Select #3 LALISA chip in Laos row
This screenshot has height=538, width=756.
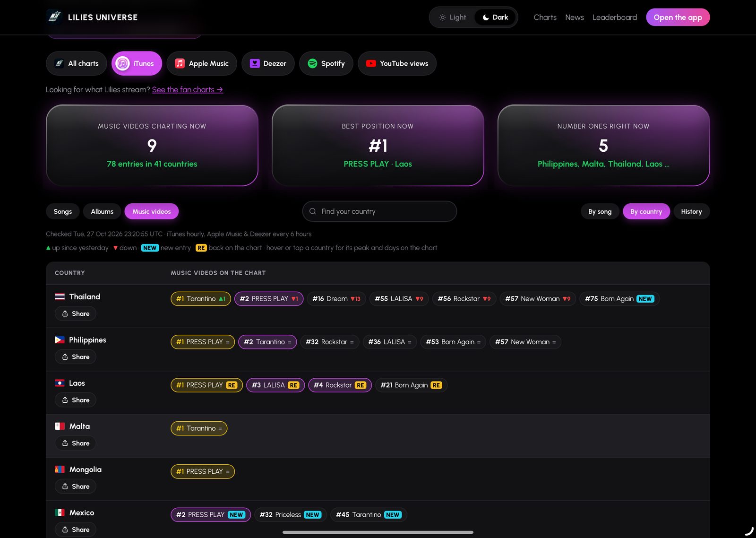(275, 385)
